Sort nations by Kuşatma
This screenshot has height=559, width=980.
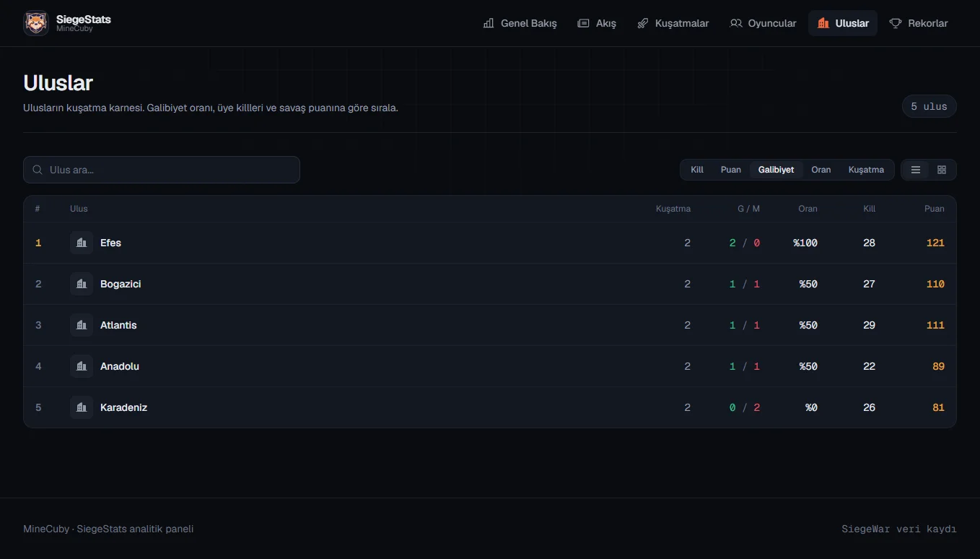coord(866,170)
